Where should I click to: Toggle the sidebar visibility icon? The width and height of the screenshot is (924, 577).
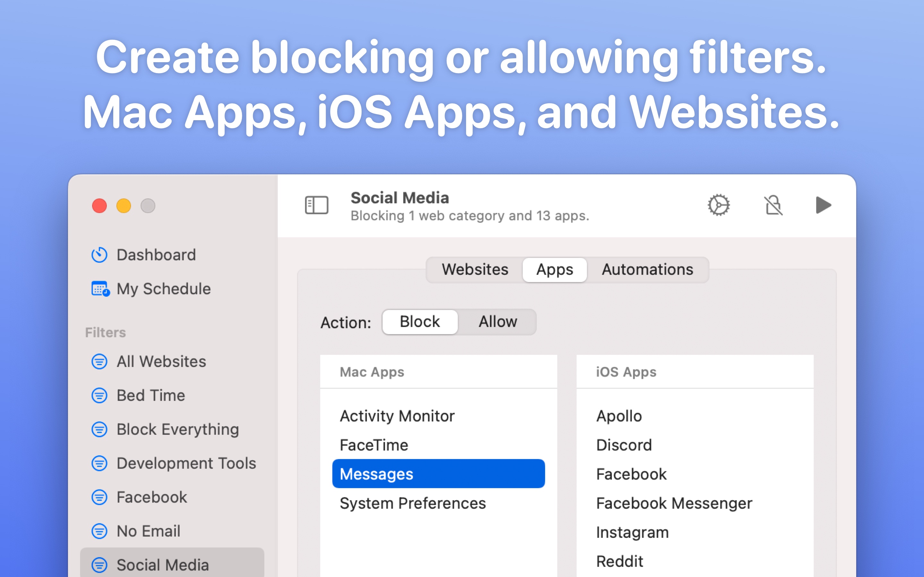pos(317,205)
